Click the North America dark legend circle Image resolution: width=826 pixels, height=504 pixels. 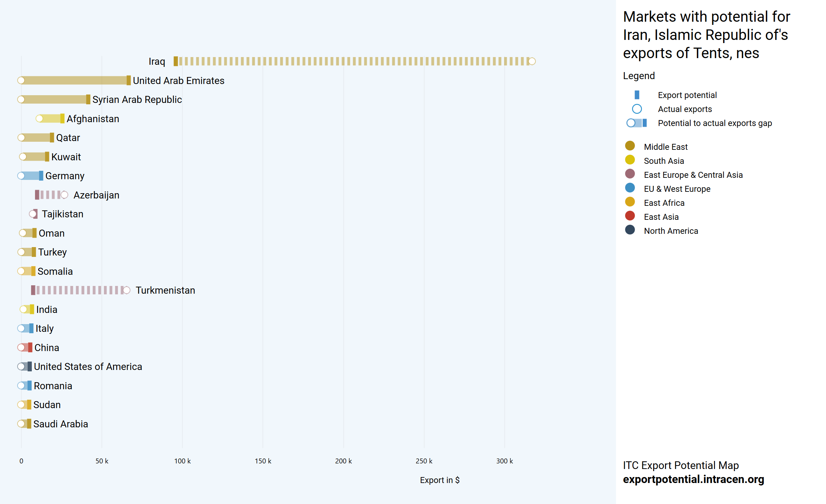[630, 230]
